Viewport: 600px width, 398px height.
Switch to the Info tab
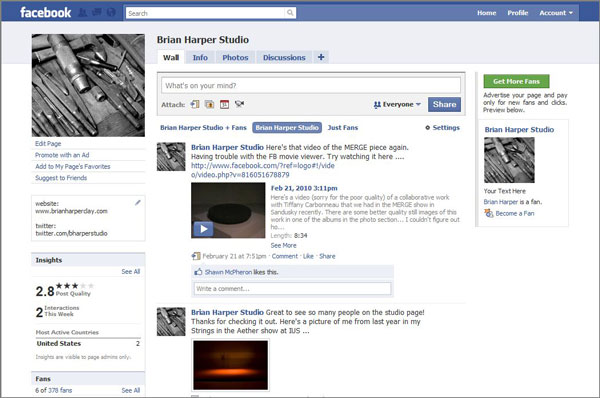point(200,57)
